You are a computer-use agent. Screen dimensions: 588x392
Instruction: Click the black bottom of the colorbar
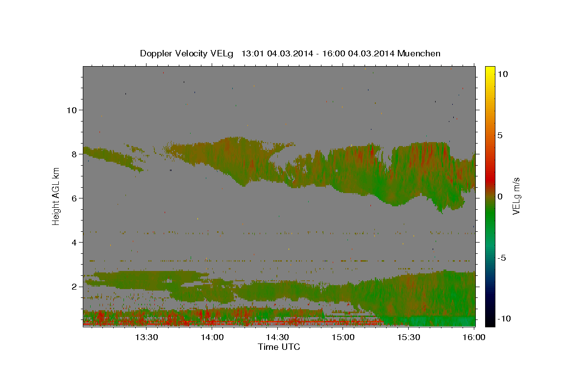[490, 321]
